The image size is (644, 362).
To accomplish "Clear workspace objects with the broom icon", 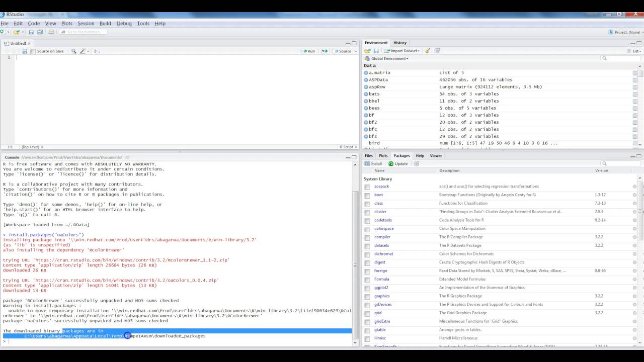I will [x=428, y=51].
